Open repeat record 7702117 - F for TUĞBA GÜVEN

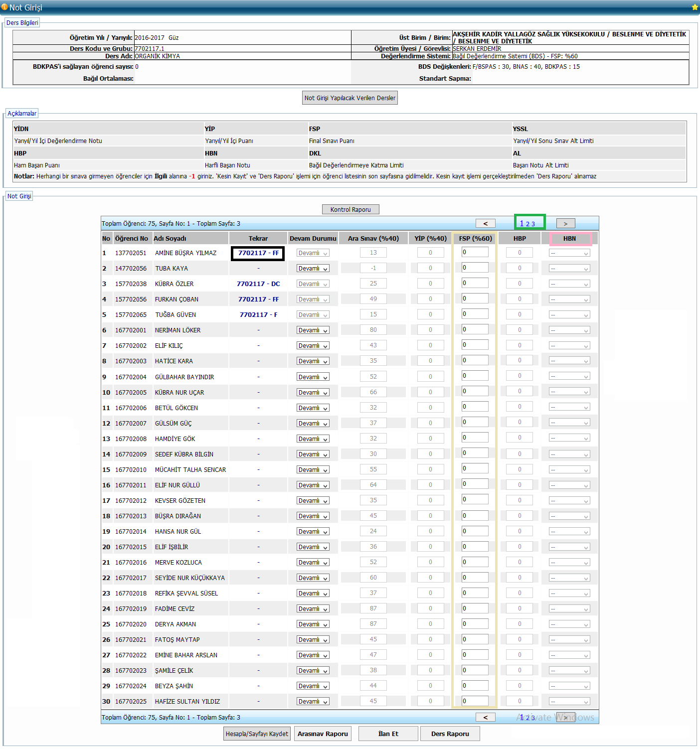click(258, 315)
